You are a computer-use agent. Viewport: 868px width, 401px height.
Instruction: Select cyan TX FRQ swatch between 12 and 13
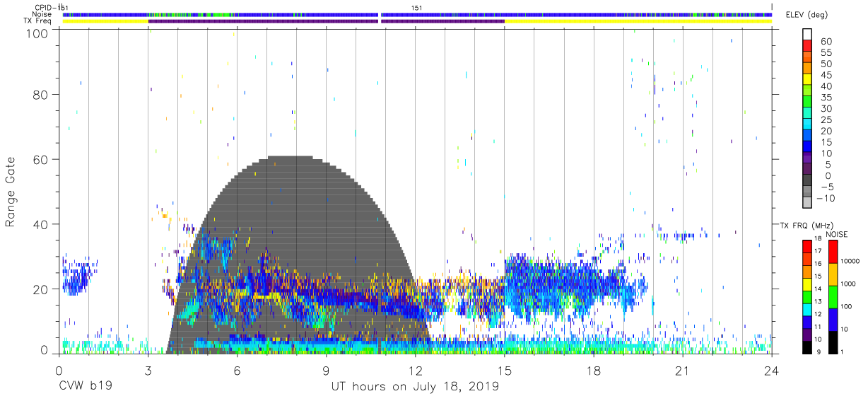pyautogui.click(x=807, y=308)
